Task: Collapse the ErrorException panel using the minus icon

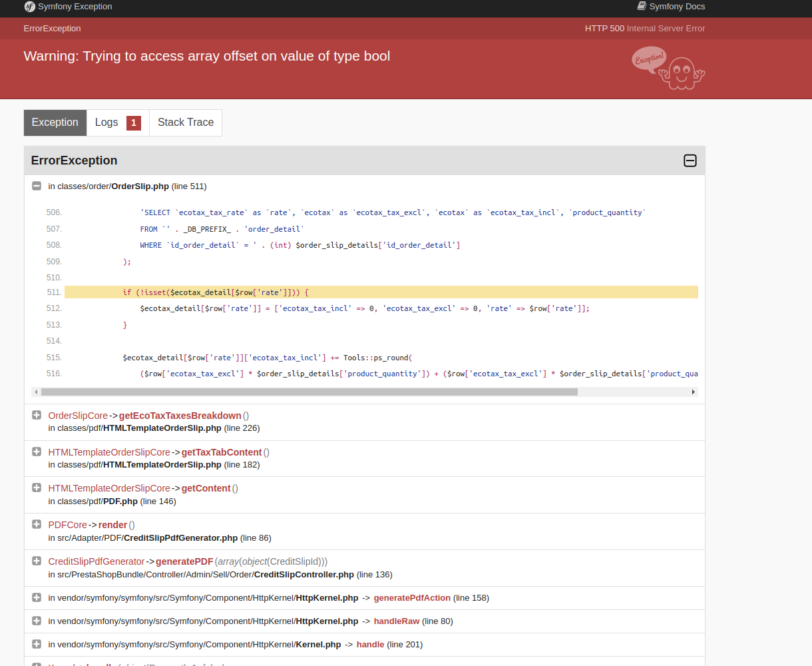Action: tap(690, 161)
